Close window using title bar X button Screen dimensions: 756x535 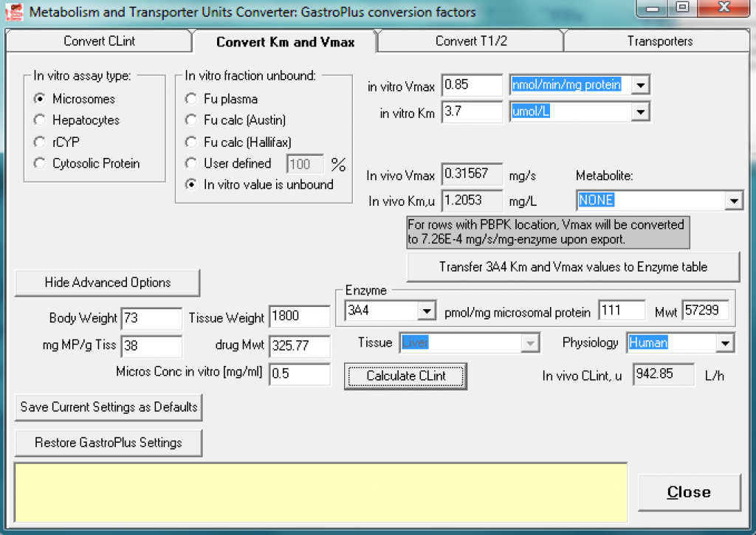click(724, 8)
